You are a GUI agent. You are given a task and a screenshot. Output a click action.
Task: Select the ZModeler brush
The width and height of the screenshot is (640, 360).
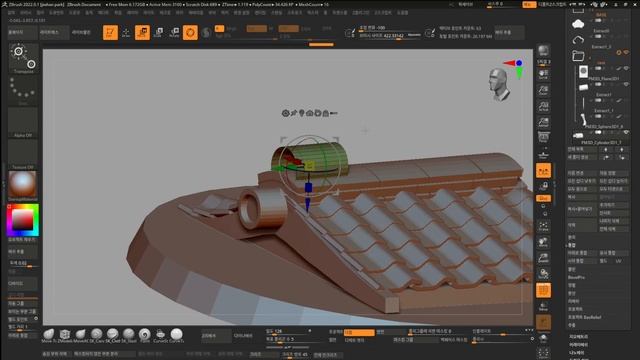pyautogui.click(x=64, y=336)
